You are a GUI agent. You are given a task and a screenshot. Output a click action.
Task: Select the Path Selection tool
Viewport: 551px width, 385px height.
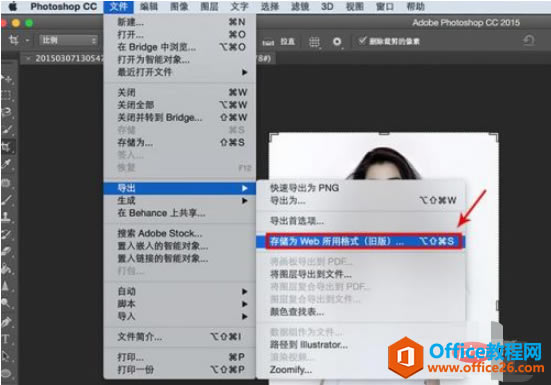click(x=6, y=356)
